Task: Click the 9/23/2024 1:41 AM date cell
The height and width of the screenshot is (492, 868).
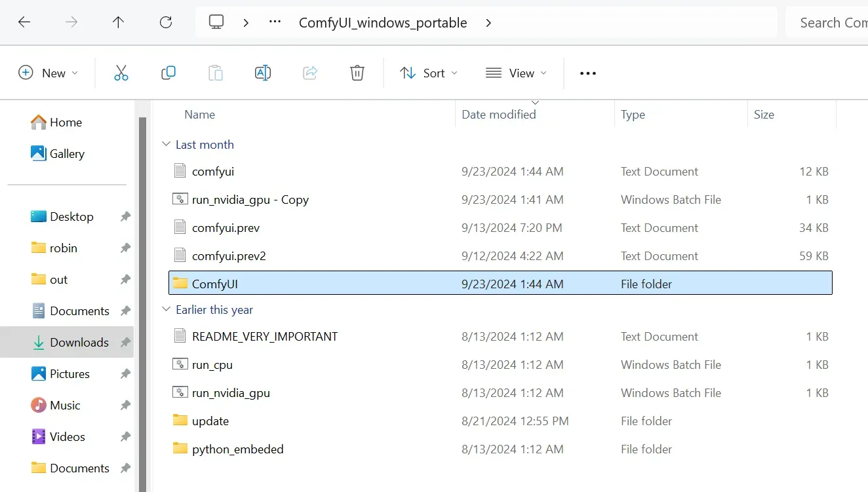Action: pyautogui.click(x=513, y=200)
